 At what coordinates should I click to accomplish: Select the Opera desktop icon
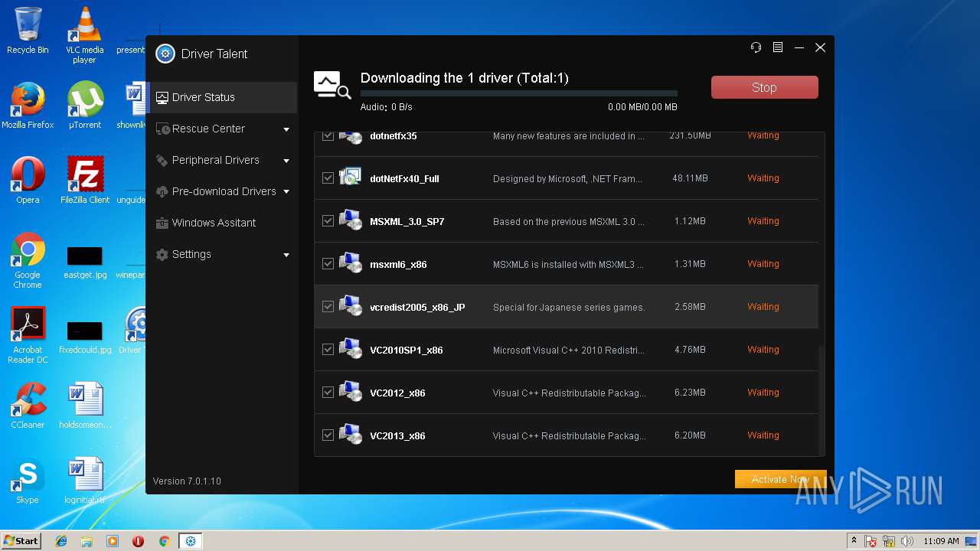coord(28,181)
